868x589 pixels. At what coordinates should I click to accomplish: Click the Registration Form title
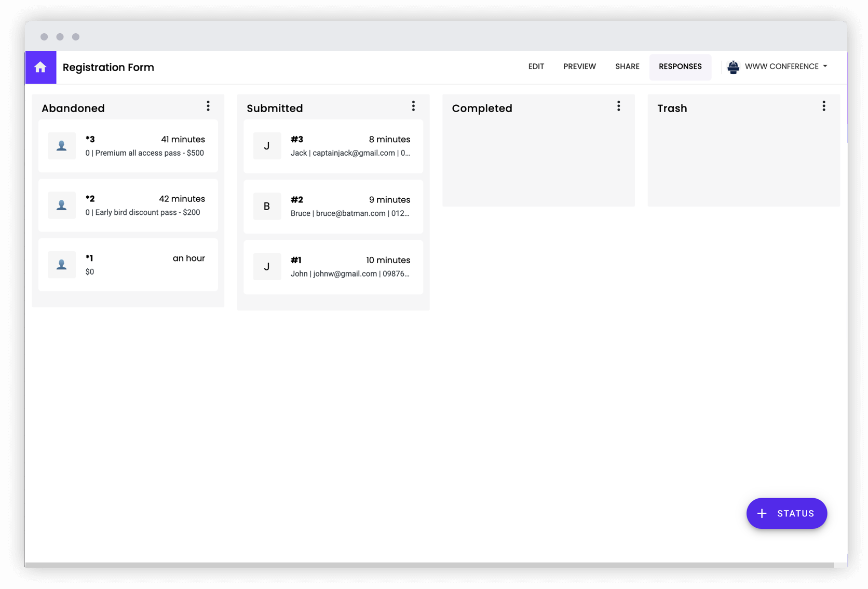pos(108,67)
